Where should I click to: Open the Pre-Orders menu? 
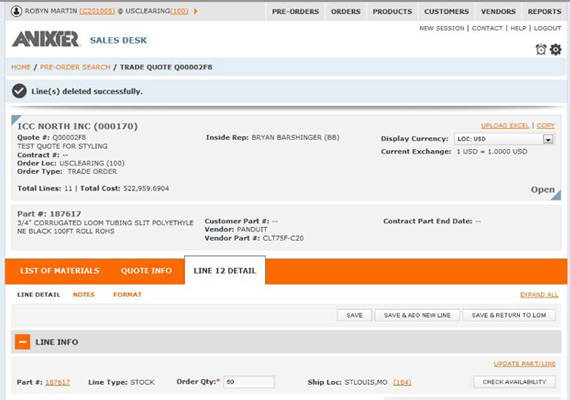[295, 11]
